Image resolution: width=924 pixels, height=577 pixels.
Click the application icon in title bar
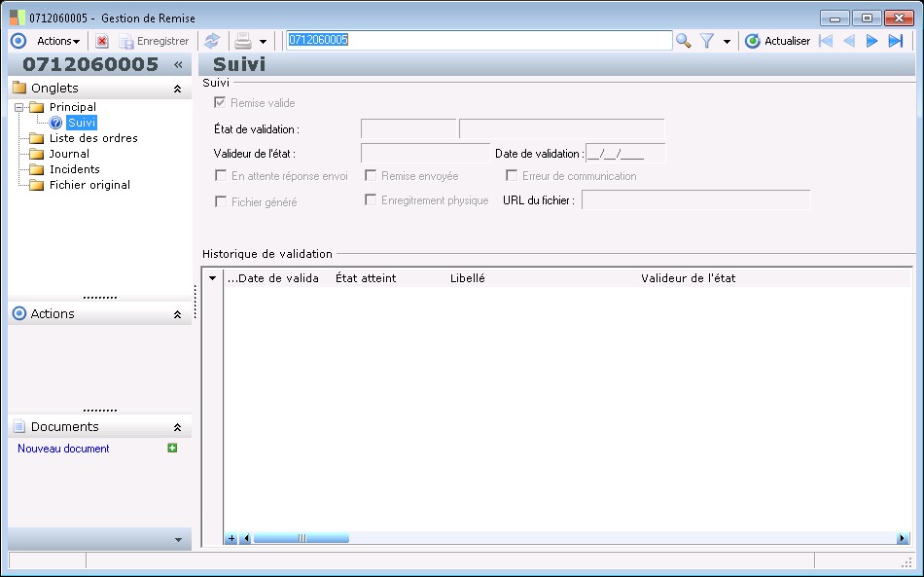pyautogui.click(x=18, y=18)
